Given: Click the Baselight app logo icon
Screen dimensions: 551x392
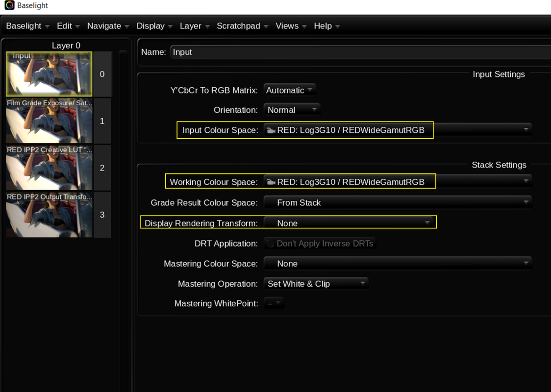Looking at the screenshot, I should click(x=9, y=5).
